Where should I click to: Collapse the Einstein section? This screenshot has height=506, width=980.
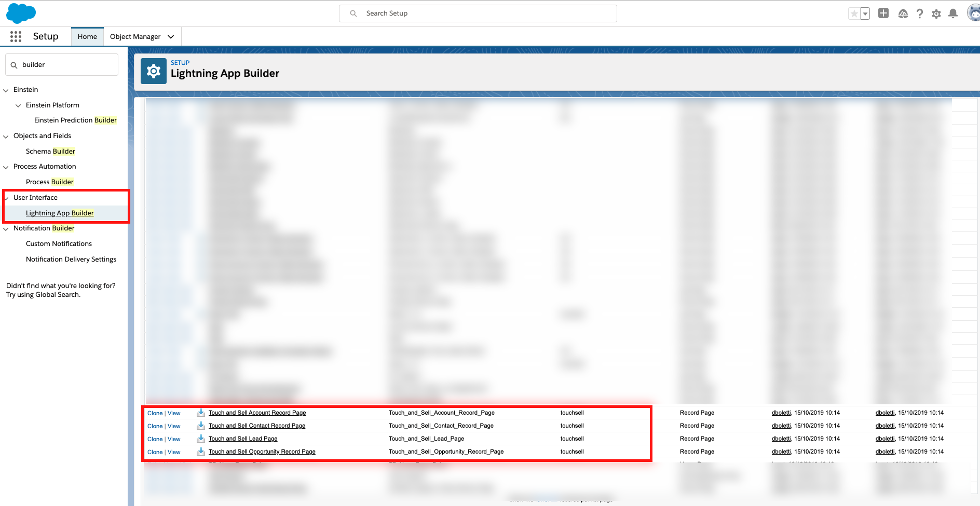point(6,90)
